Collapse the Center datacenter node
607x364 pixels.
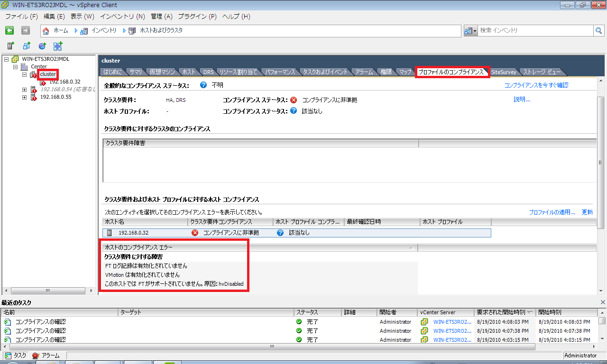click(16, 67)
